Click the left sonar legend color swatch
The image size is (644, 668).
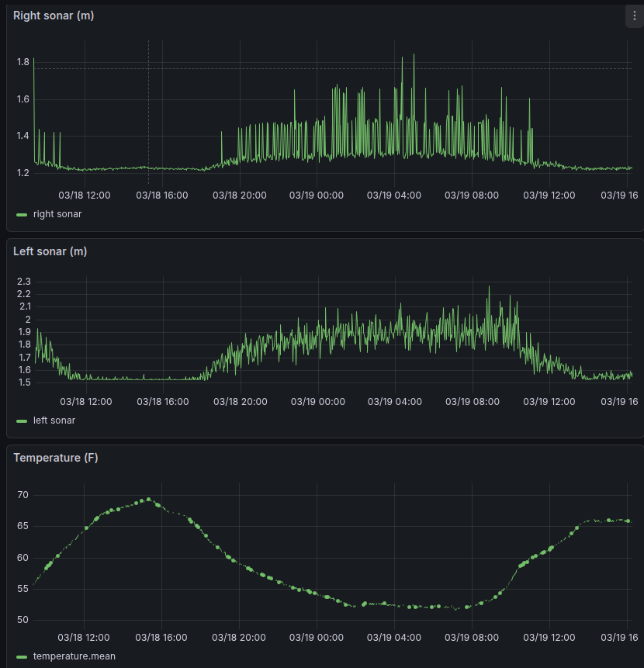coord(21,421)
